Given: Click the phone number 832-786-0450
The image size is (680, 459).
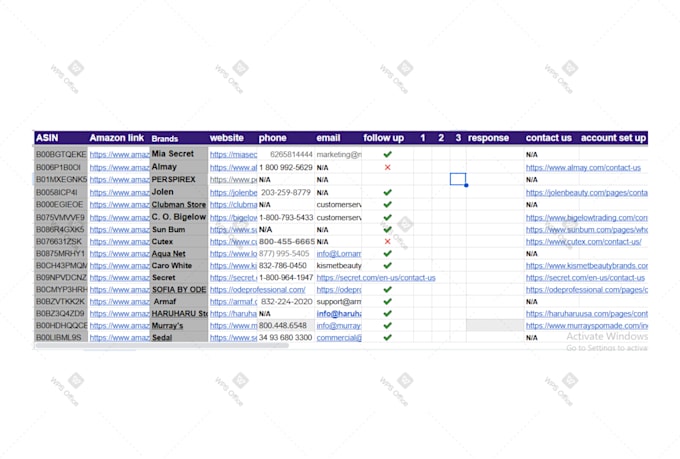Looking at the screenshot, I should point(283,266).
